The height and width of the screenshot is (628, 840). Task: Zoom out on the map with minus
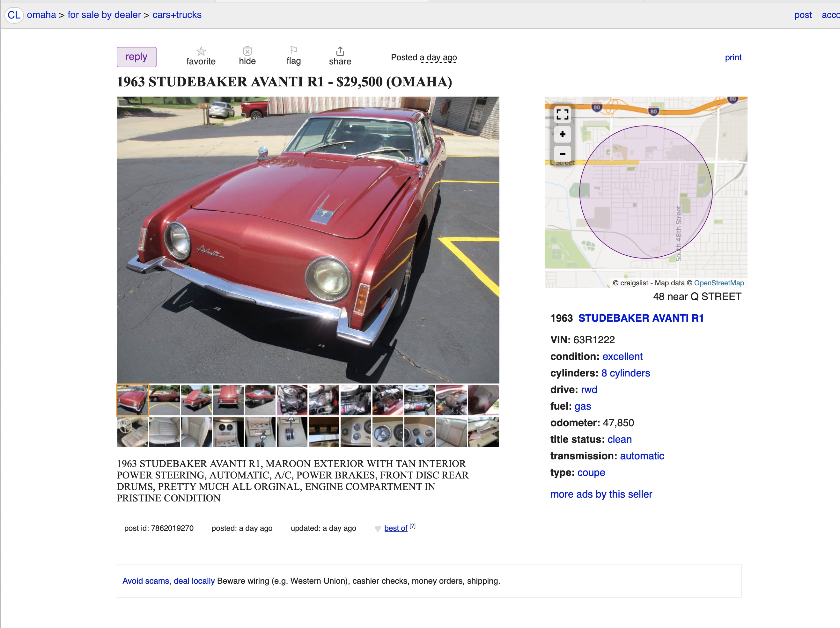pos(563,154)
